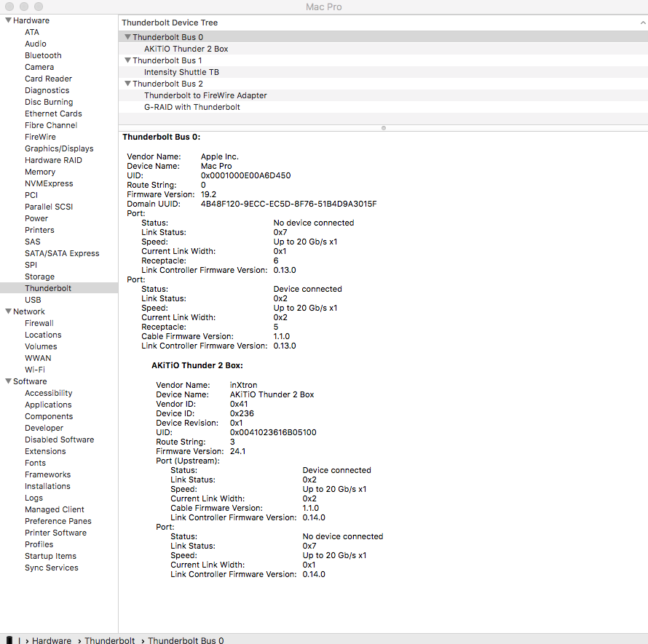Open Storage info in sidebar
The image size is (648, 644).
point(39,277)
